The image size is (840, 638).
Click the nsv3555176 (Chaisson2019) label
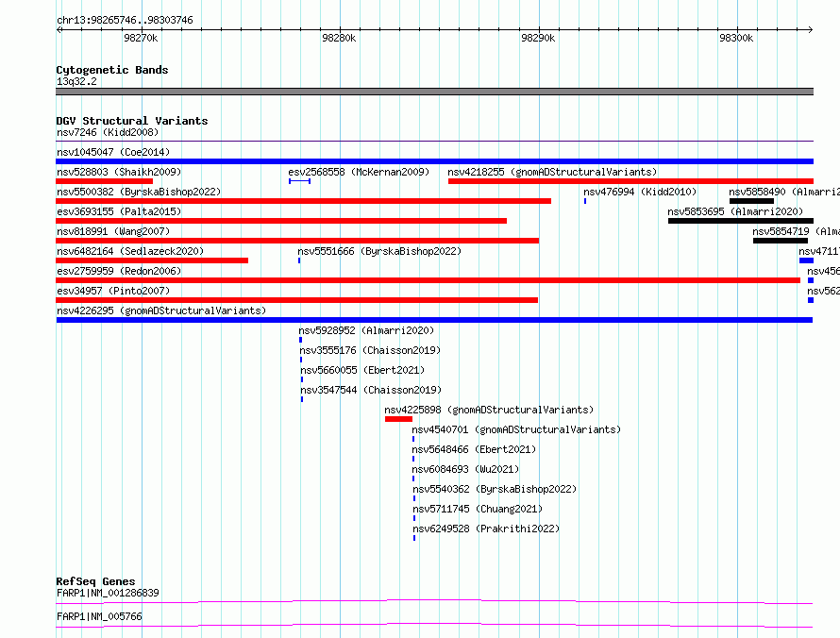370,350
